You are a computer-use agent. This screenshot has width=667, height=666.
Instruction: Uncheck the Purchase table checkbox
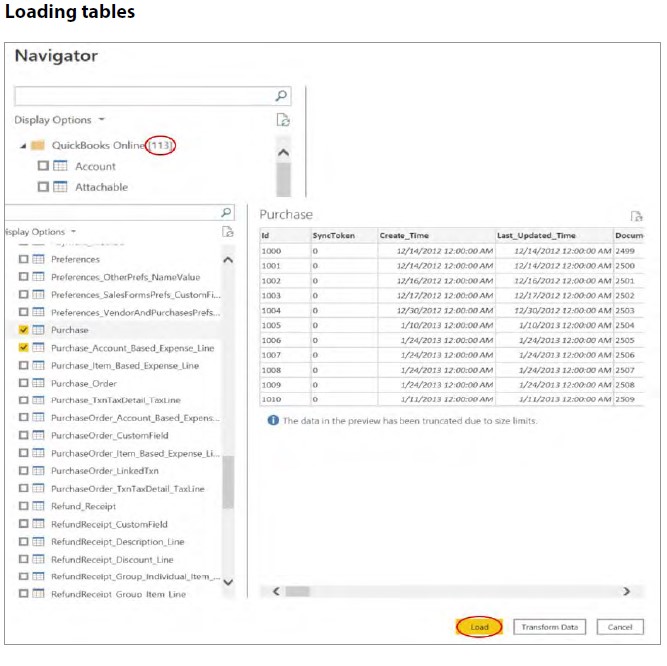click(23, 330)
